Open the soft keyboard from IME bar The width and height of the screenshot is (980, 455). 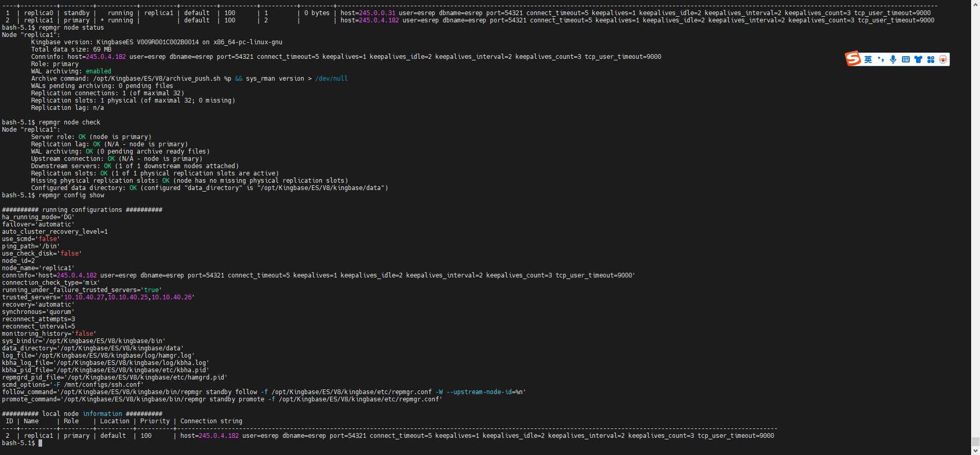tap(906, 59)
